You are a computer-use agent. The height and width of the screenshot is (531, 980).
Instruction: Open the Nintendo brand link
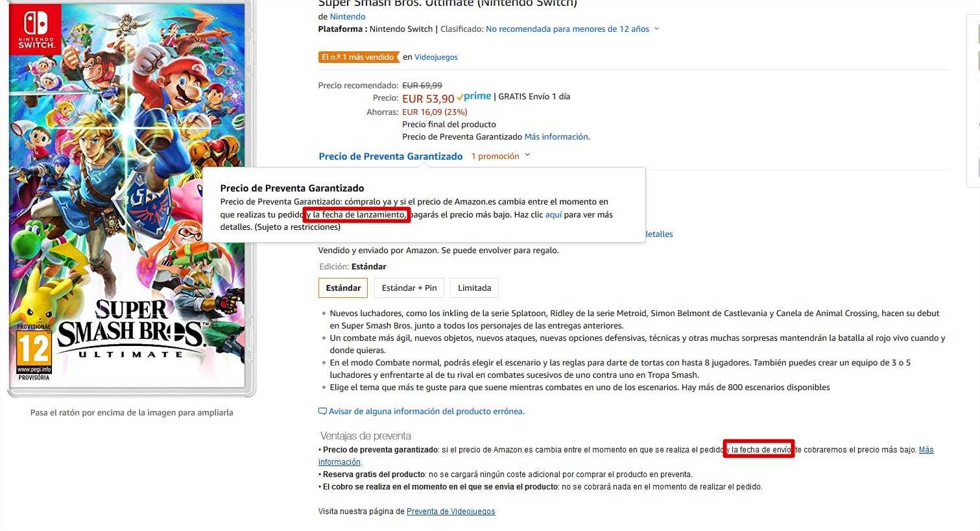click(348, 17)
